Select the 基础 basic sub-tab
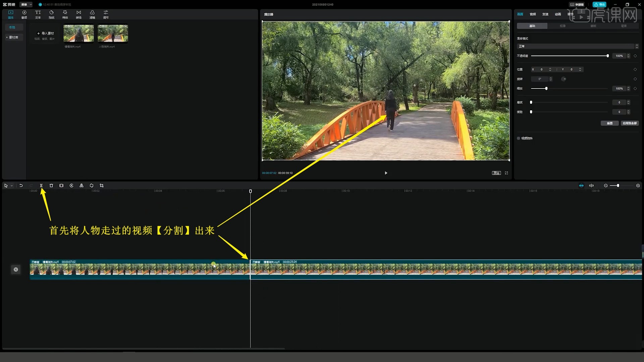Image resolution: width=644 pixels, height=362 pixels. (532, 26)
